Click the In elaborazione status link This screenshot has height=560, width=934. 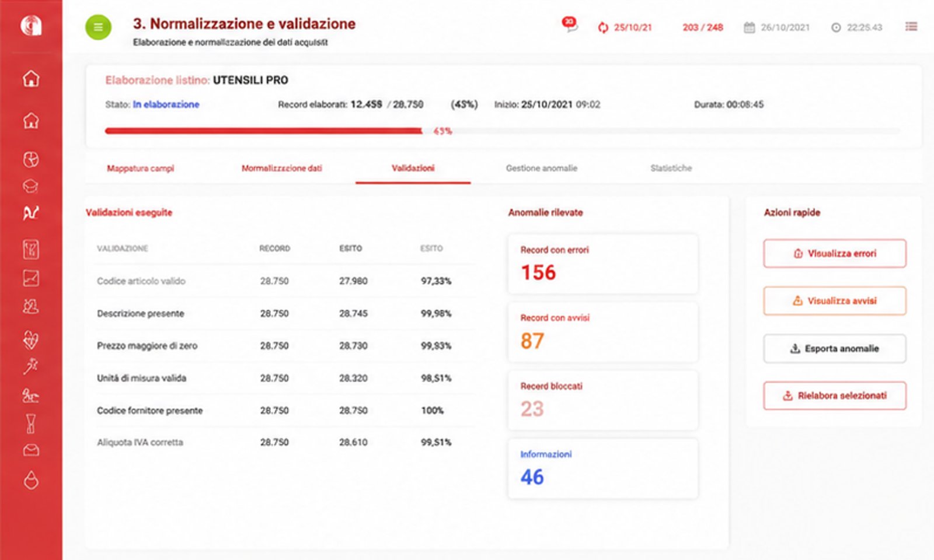[x=166, y=104]
